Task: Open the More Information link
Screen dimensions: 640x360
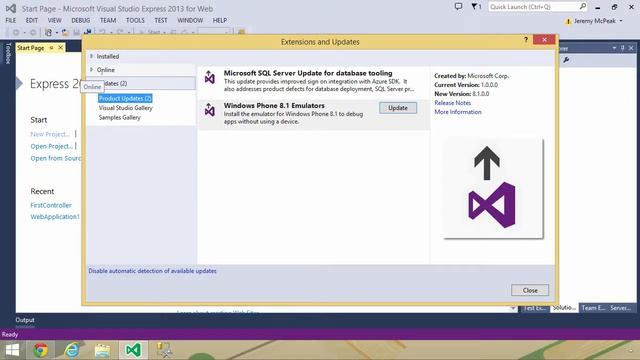Action: (458, 112)
